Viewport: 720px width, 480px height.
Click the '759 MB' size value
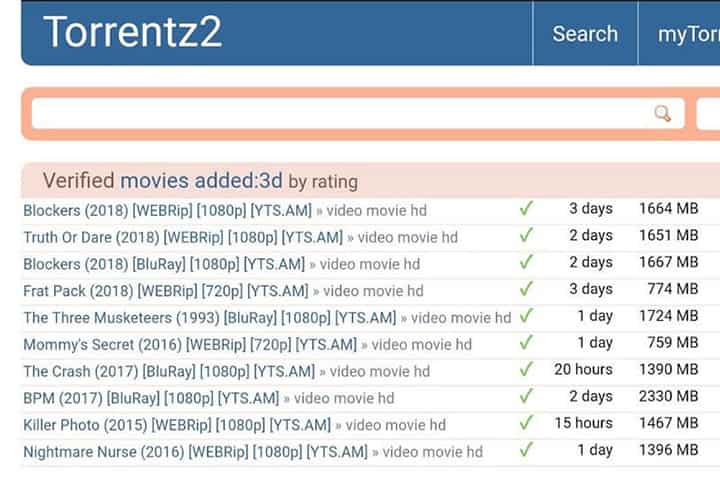(x=673, y=342)
